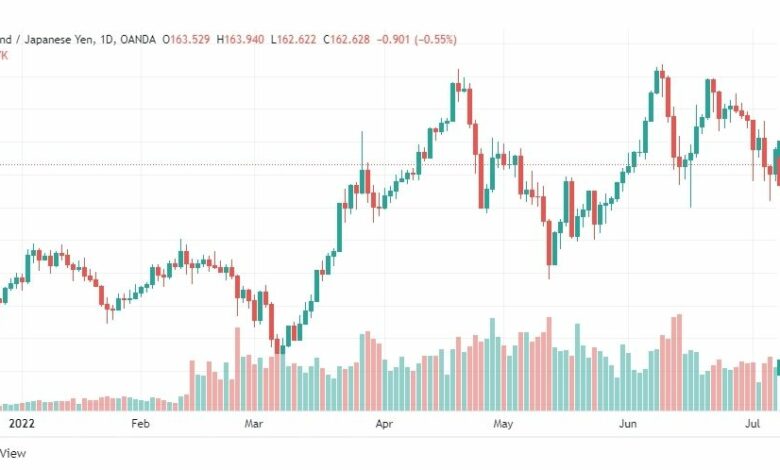Click the May label on time axis

pos(503,424)
